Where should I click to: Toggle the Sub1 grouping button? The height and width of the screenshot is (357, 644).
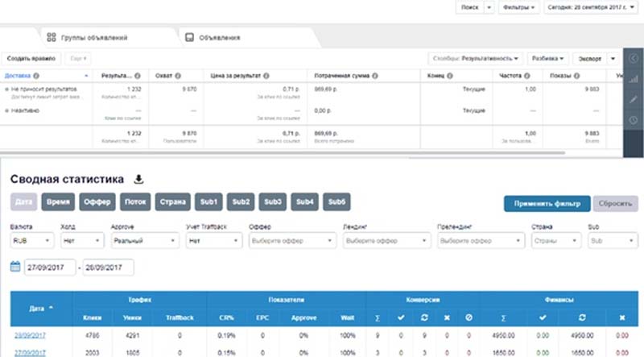tap(208, 202)
